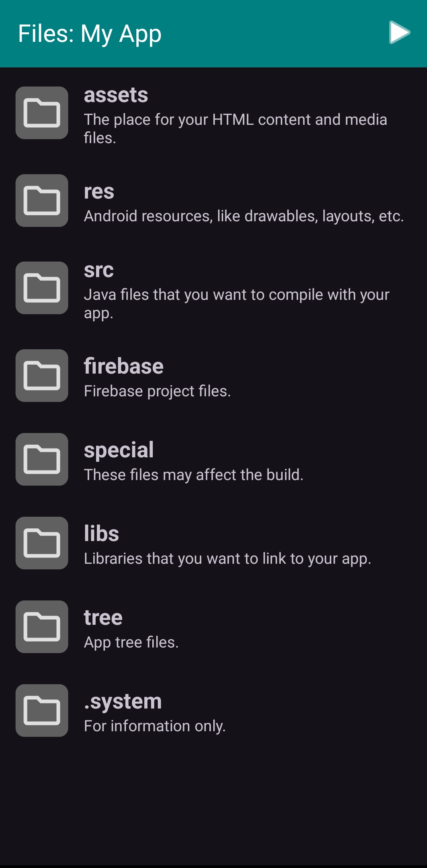Image resolution: width=427 pixels, height=868 pixels.
Task: Select the special folder label
Action: (119, 451)
